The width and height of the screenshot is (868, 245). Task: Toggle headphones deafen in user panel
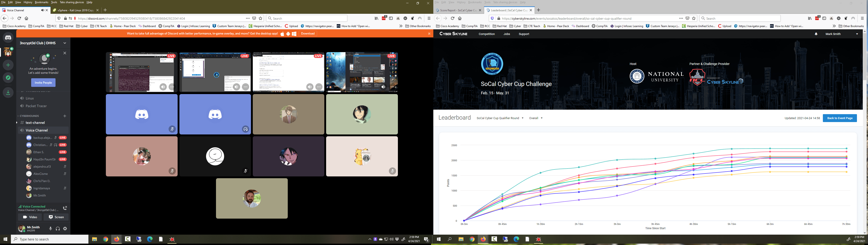tap(58, 229)
